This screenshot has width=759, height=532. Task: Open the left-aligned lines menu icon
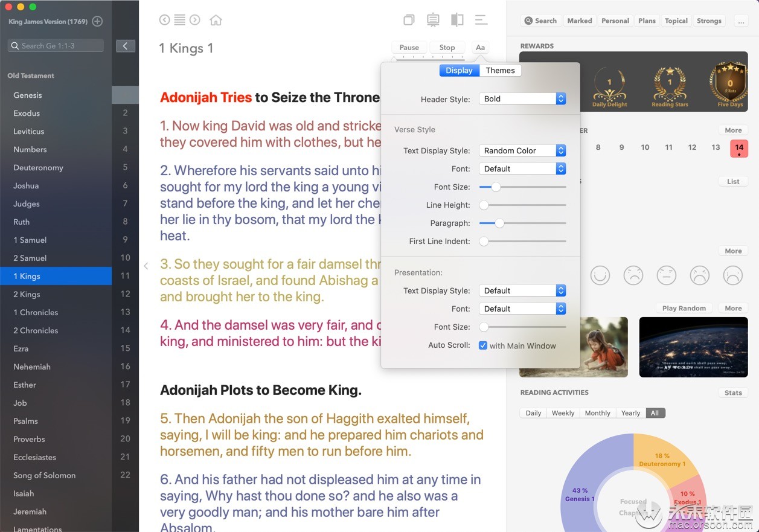[481, 20]
